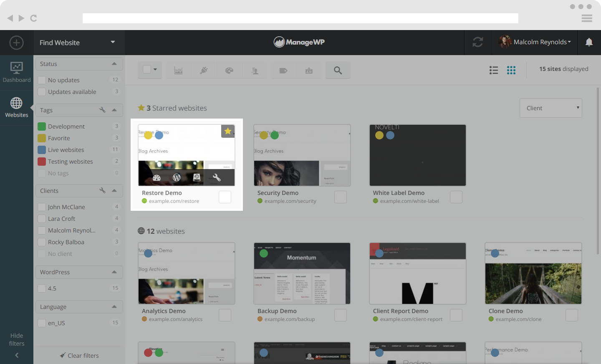This screenshot has height=364, width=601.
Task: Open the Analytics Demo site name
Action: (164, 311)
